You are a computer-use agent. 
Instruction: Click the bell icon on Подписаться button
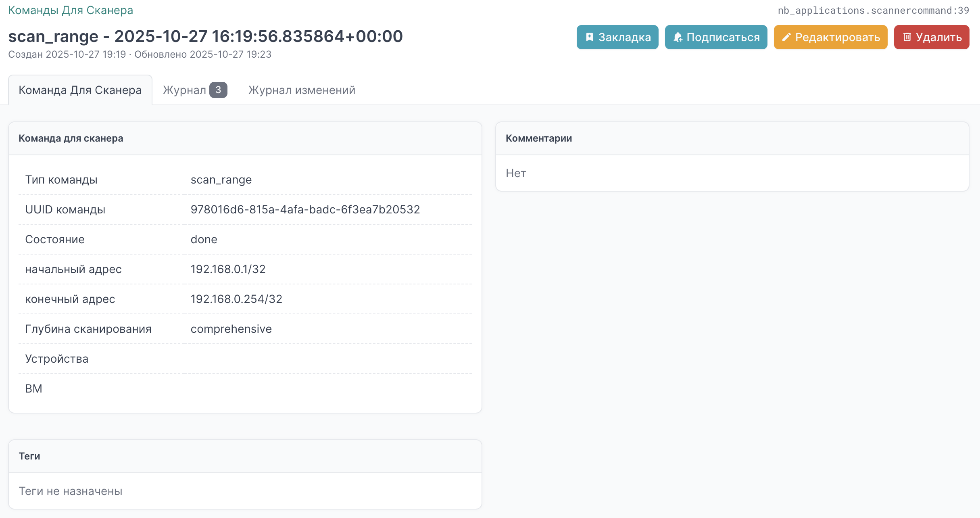[678, 37]
